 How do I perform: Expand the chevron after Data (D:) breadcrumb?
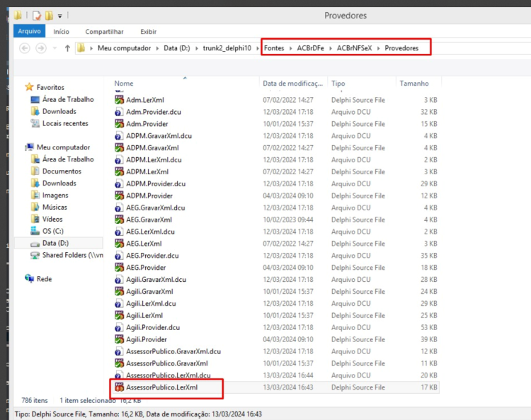[x=196, y=48]
